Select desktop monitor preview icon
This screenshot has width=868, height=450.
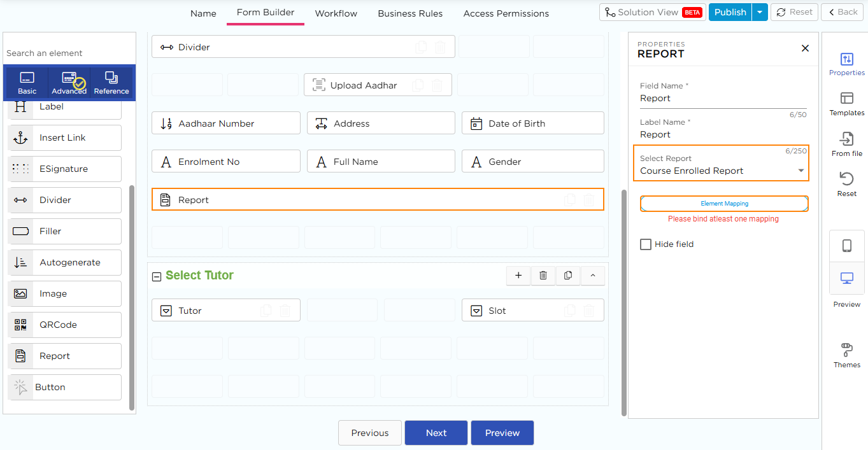click(846, 278)
